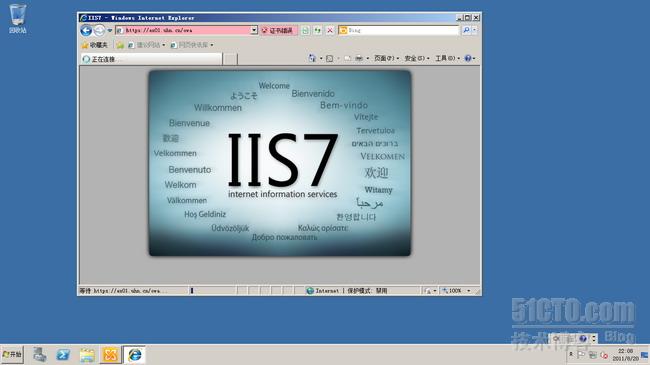Open the Suggested Sites favorites link
Image resolution: width=650 pixels, height=365 pixels.
(146, 45)
